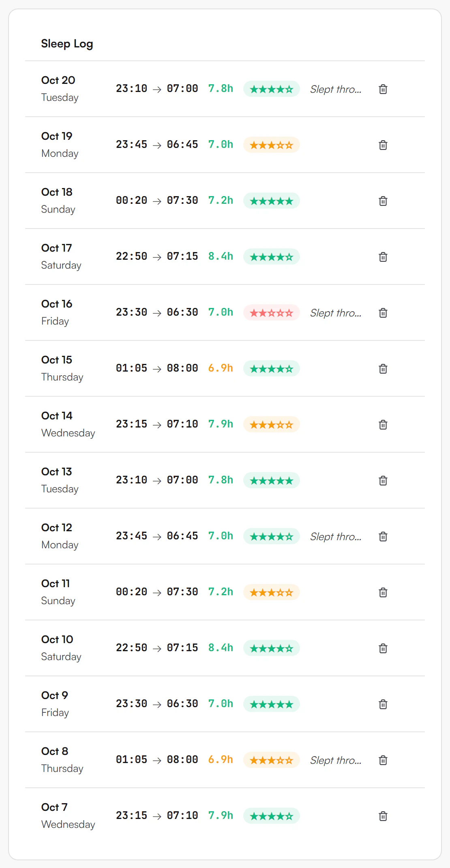Delete the Oct 12 sleep entry

pos(383,537)
